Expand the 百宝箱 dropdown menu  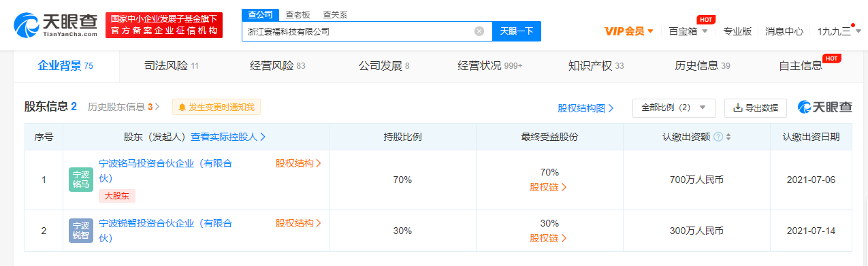point(688,31)
